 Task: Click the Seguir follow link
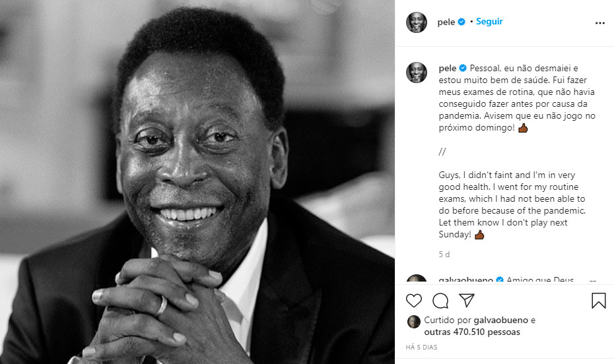(489, 22)
